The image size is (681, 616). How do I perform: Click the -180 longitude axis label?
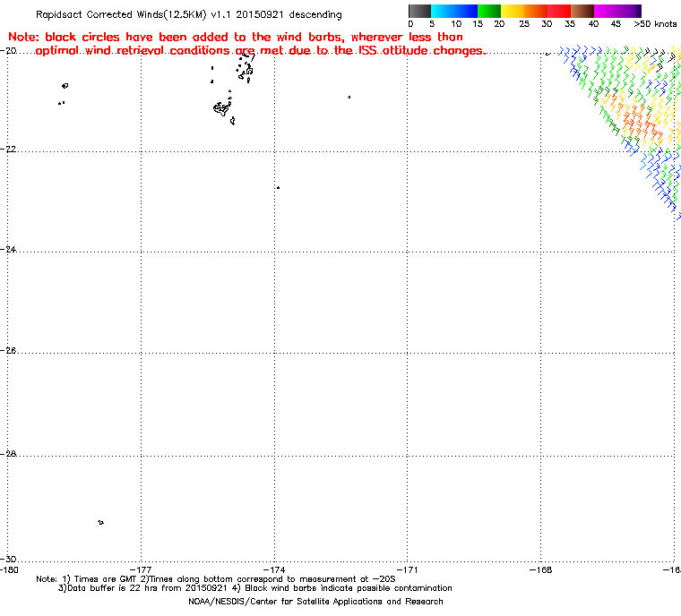9,570
